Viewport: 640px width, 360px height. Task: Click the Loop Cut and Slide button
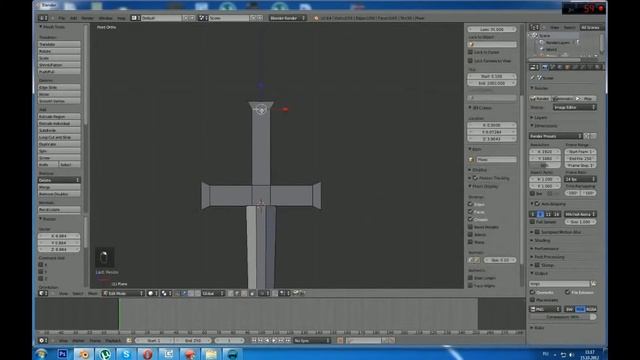pos(59,137)
